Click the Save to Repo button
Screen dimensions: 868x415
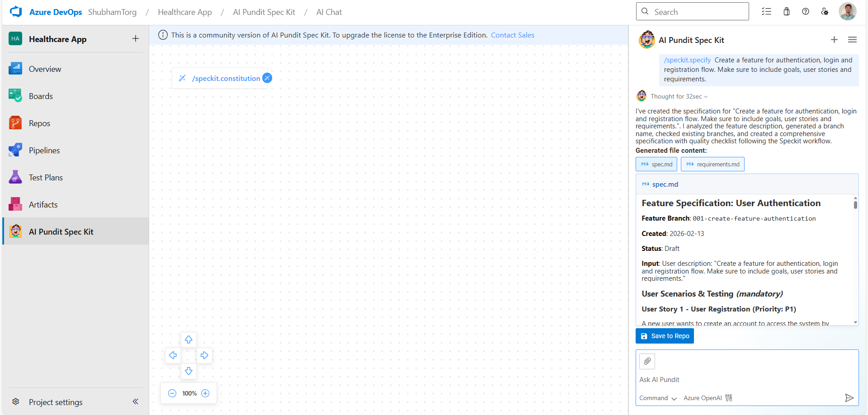(x=665, y=336)
